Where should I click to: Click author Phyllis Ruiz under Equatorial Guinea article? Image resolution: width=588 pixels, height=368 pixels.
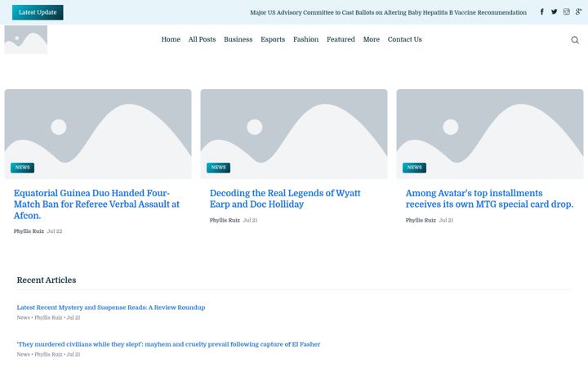point(29,231)
